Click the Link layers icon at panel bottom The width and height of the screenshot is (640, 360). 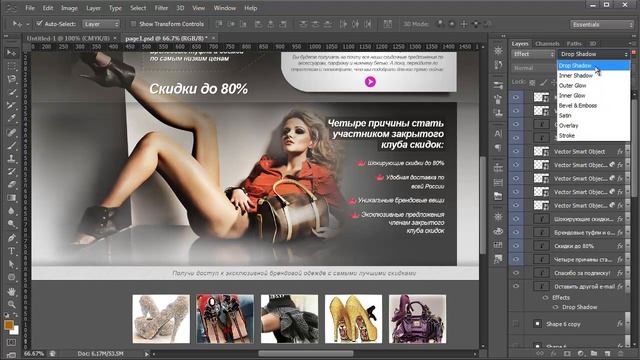coord(540,353)
